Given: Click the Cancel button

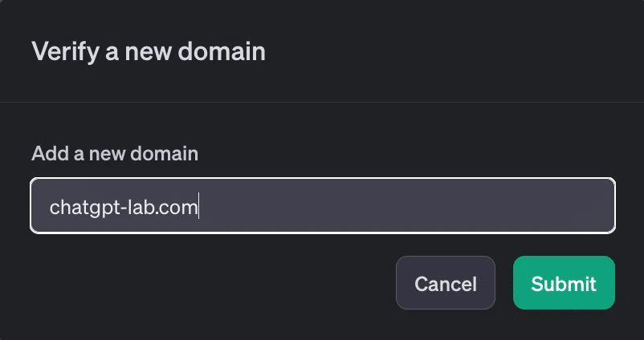Looking at the screenshot, I should [x=445, y=283].
